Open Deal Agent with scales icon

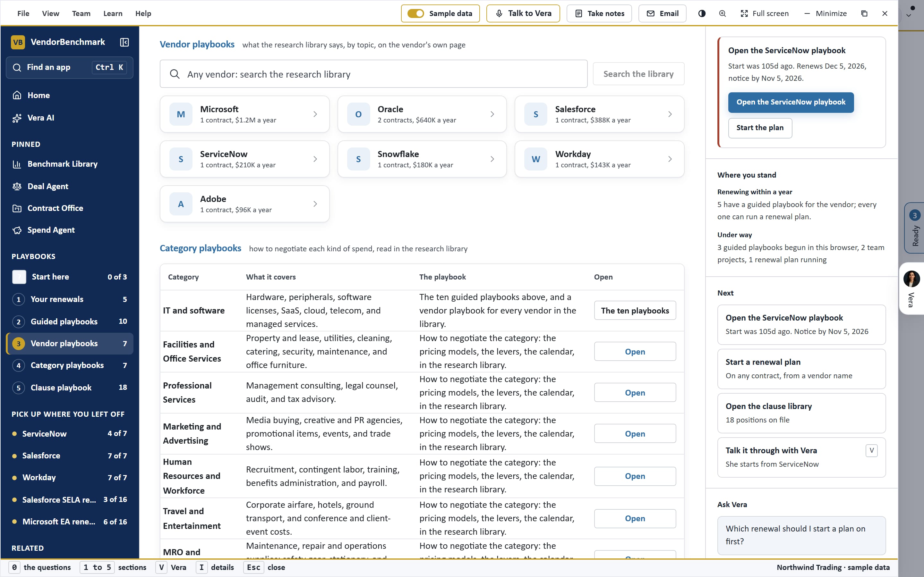(x=17, y=186)
